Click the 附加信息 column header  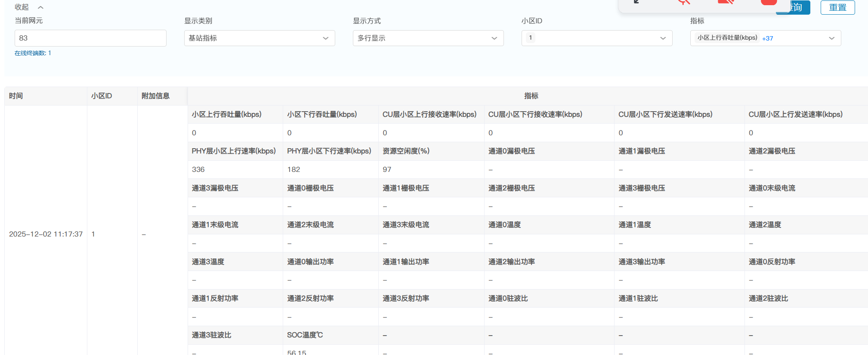point(155,96)
